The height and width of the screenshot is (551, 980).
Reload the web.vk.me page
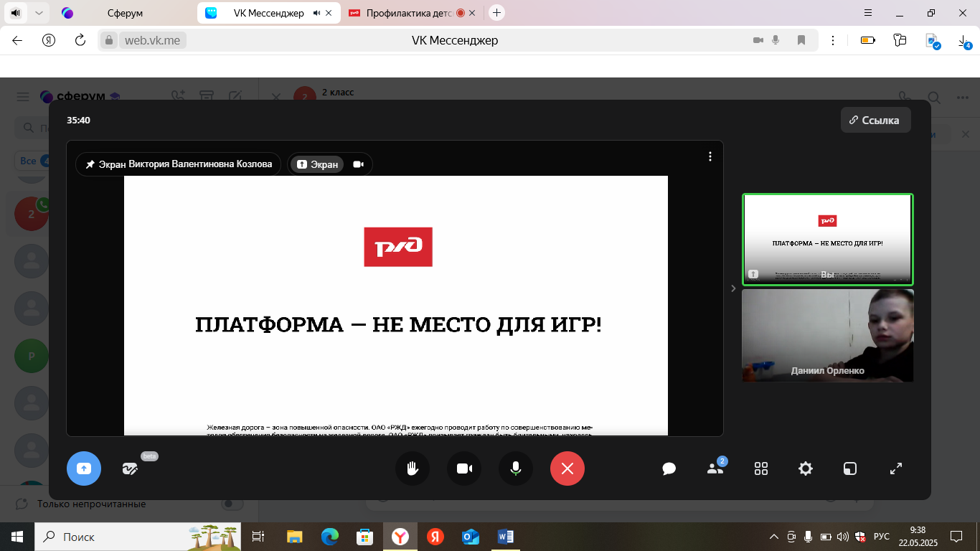pos(80,40)
